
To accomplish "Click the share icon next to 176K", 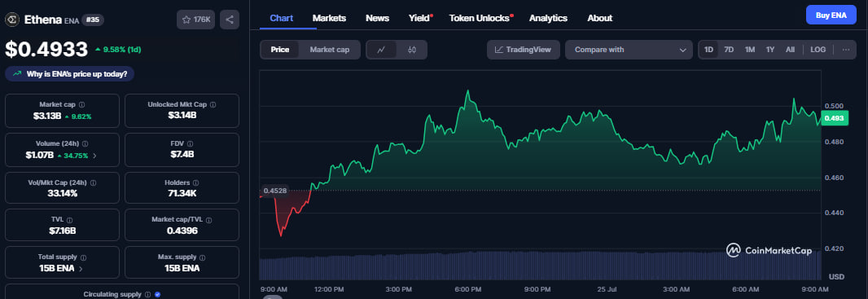I will (230, 20).
